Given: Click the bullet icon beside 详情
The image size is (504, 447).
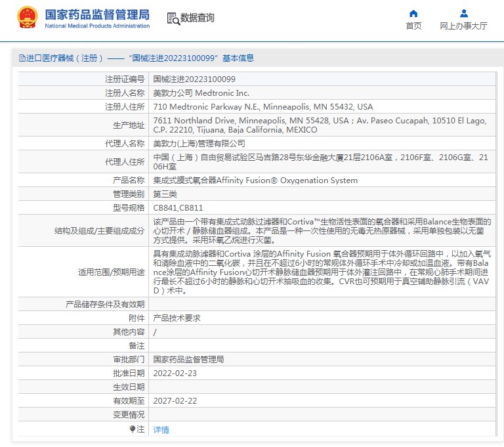Looking at the screenshot, I should click(x=133, y=429).
